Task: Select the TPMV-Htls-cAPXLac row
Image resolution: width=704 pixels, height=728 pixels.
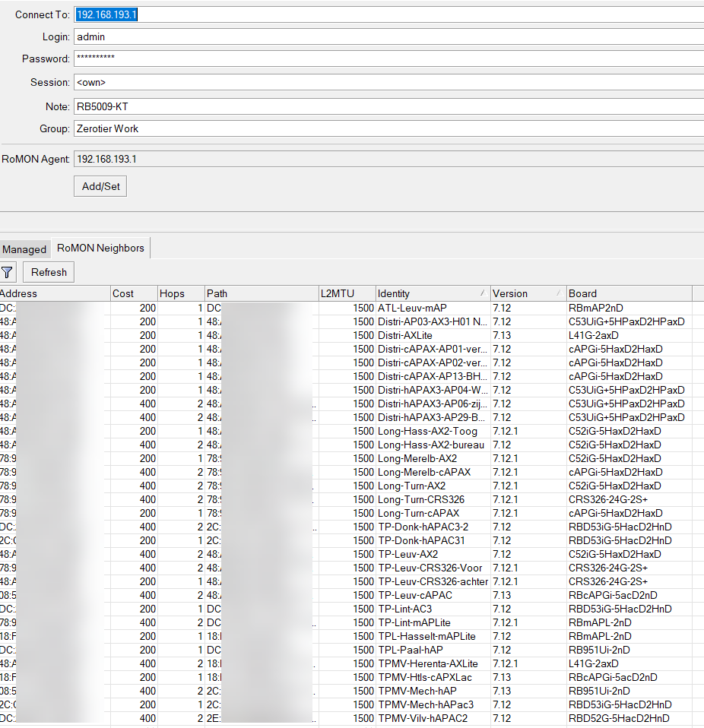Action: click(x=352, y=677)
